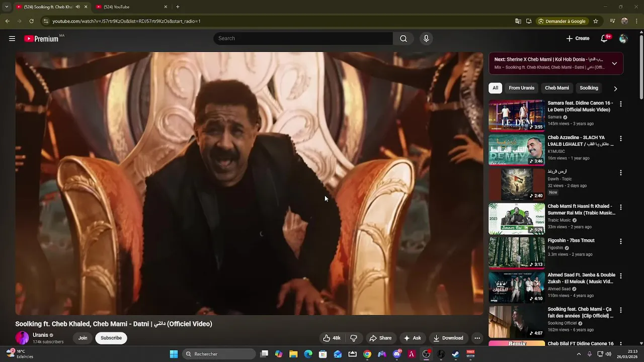Click the Ask button
The width and height of the screenshot is (644, 362).
click(x=412, y=338)
